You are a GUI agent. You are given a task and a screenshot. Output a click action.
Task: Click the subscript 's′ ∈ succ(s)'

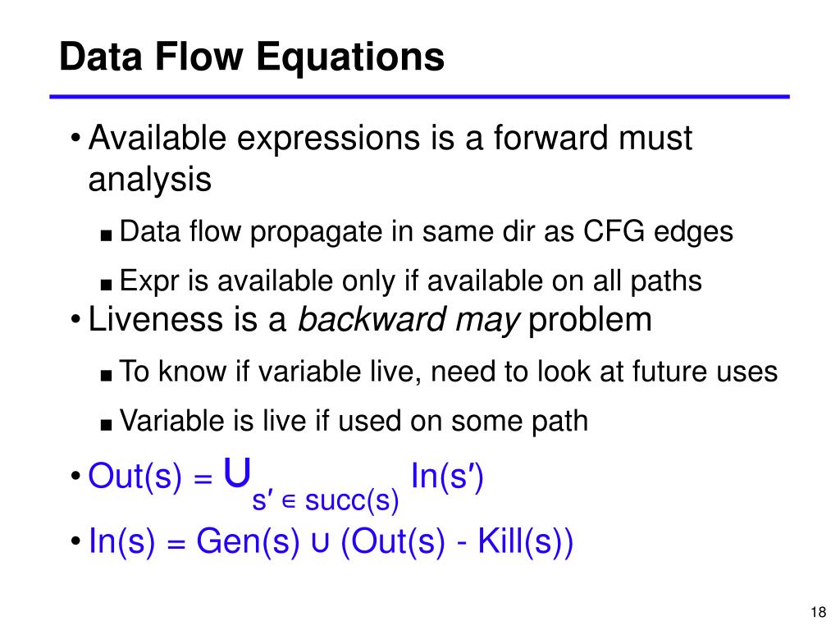[x=325, y=501]
